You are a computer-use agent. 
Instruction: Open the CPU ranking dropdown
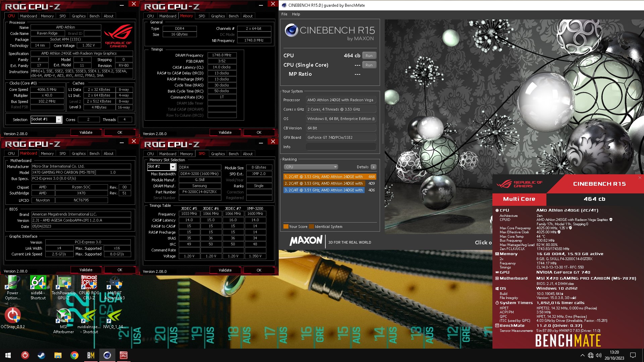coord(311,167)
